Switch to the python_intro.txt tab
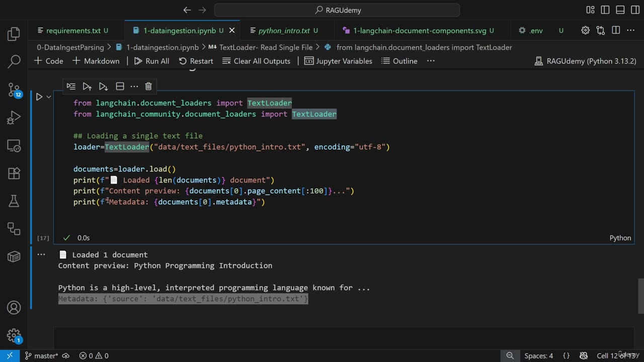The image size is (644, 362). tap(284, 31)
